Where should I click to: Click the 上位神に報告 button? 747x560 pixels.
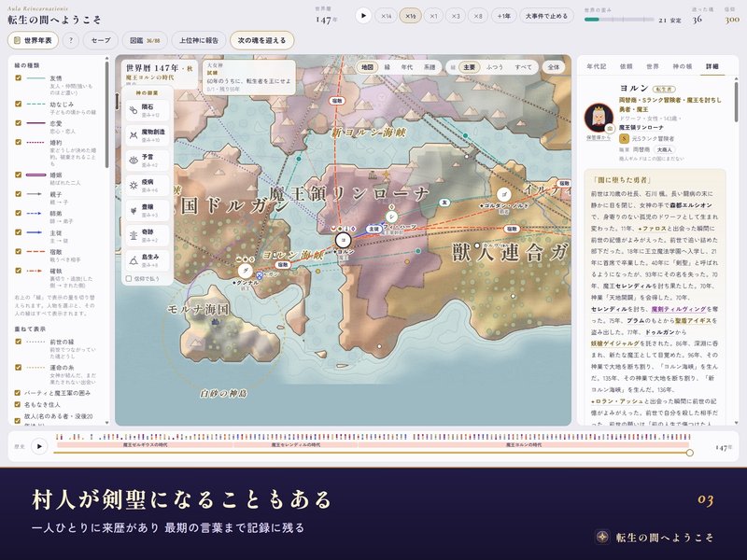pyautogui.click(x=199, y=40)
